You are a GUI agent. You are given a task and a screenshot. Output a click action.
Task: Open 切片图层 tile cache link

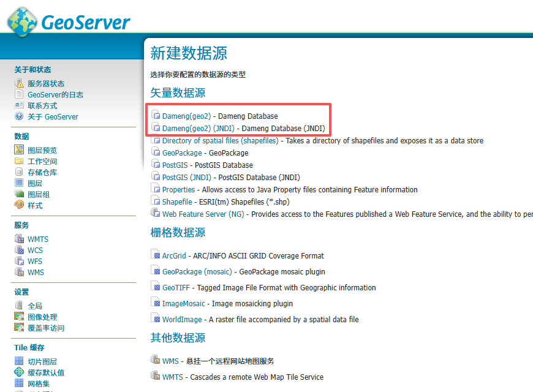(x=42, y=362)
